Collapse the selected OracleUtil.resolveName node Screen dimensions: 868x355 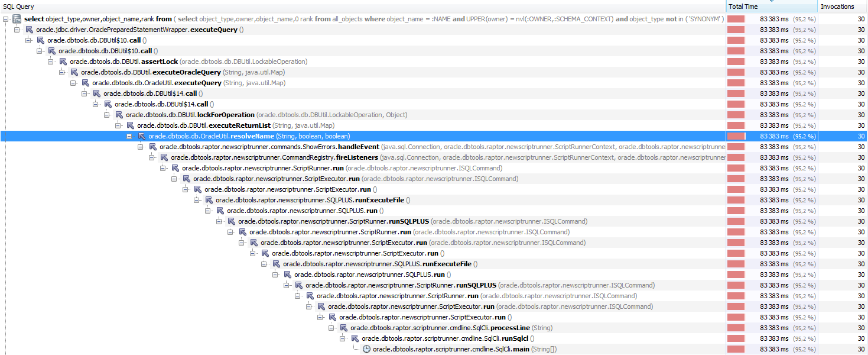(129, 136)
